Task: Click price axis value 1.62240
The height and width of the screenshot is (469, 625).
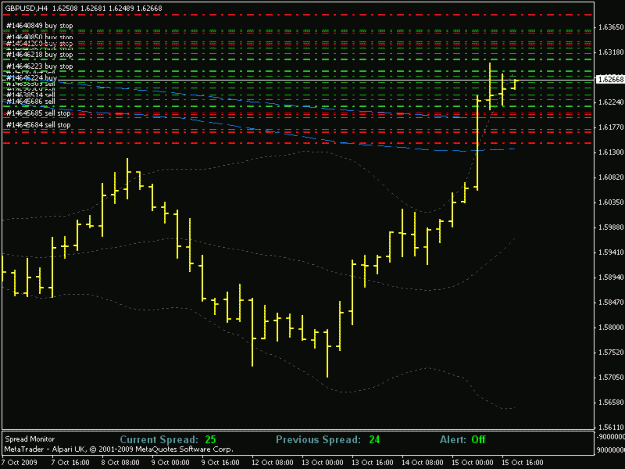Action: [611, 102]
